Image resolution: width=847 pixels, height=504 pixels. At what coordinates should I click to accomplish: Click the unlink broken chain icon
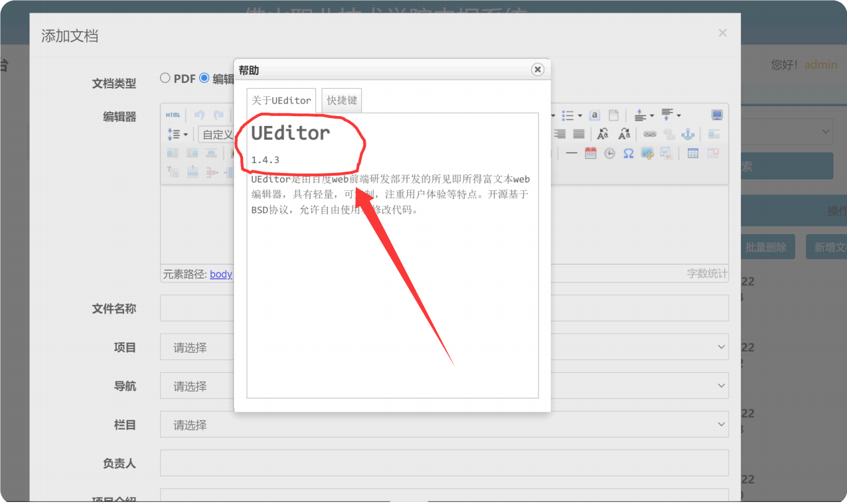point(669,134)
